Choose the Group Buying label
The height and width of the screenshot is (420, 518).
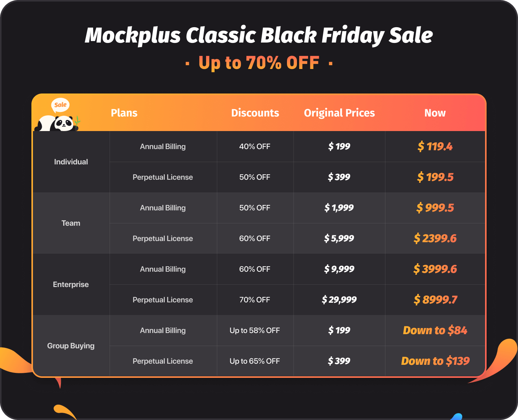(x=71, y=346)
